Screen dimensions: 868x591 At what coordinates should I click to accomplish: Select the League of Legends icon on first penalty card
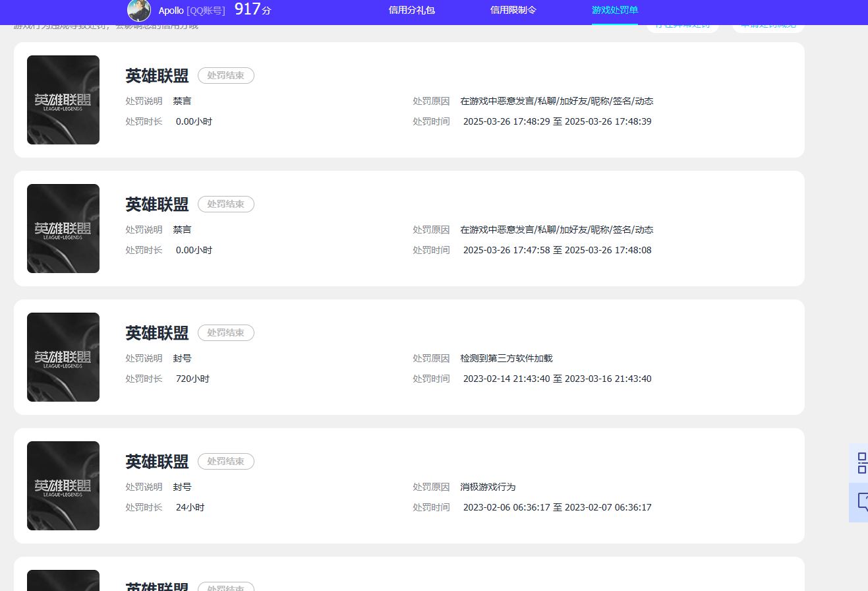pyautogui.click(x=63, y=100)
